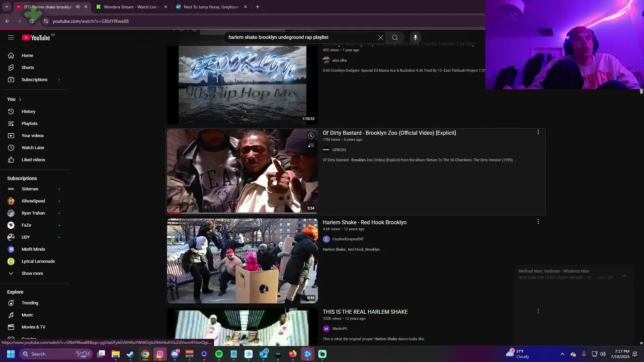Open options menu for THIS IS THE REAL HARLEM SHAKE
Viewport: 644px width, 362px height.
tap(538, 311)
